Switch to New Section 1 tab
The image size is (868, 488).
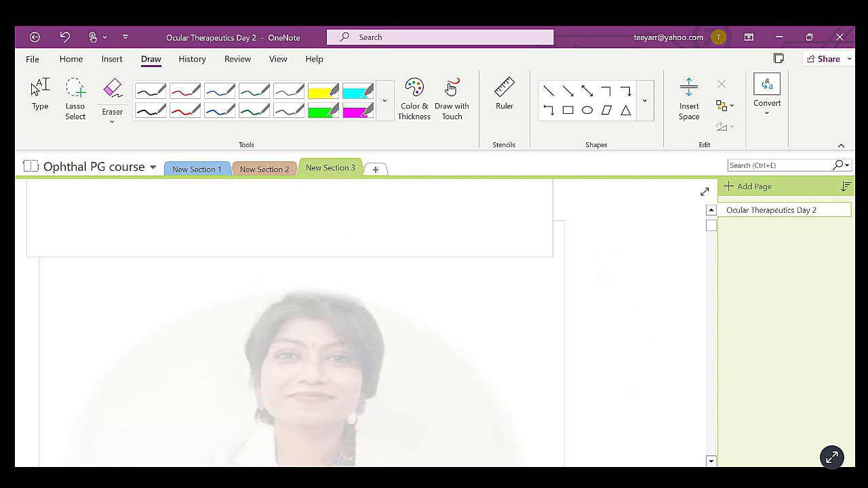coord(197,169)
